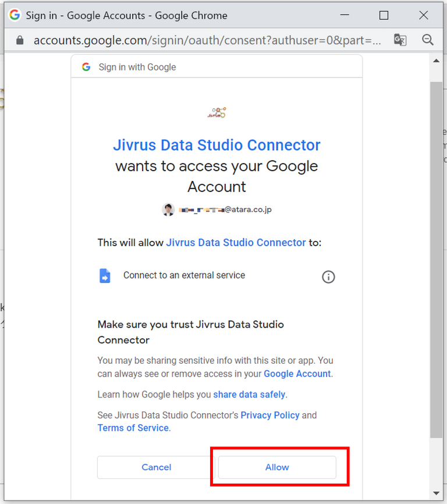This screenshot has height=504, width=447.
Task: Open the Privacy Policy link
Action: 270,415
